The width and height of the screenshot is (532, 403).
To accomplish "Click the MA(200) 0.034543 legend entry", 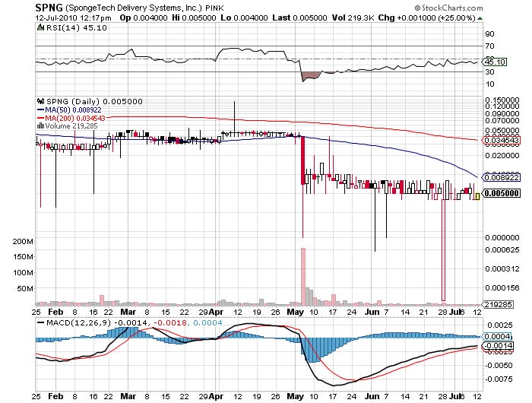I will (x=75, y=118).
